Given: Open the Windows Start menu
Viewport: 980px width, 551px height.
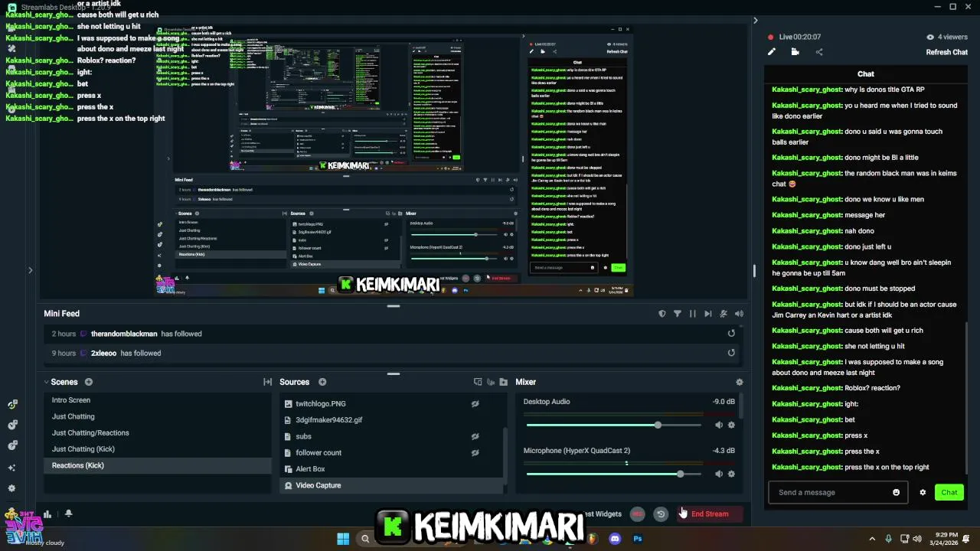Looking at the screenshot, I should (343, 539).
